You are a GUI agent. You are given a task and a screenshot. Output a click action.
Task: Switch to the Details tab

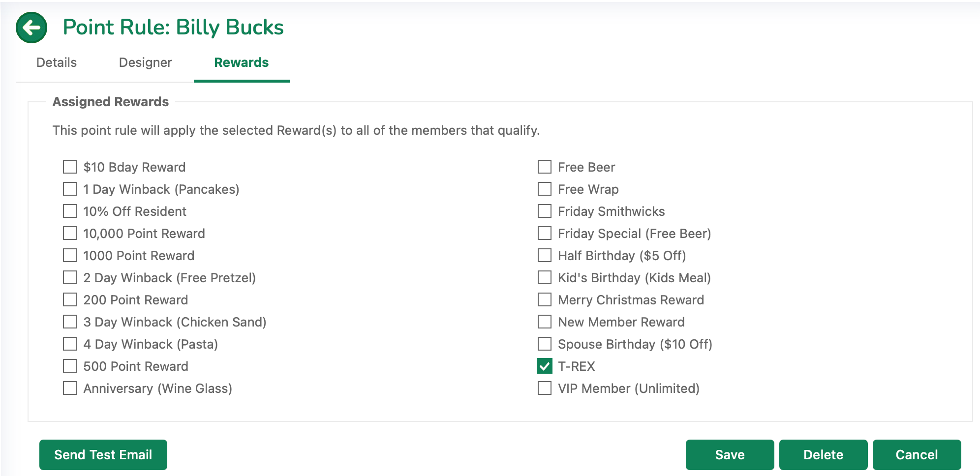tap(57, 62)
